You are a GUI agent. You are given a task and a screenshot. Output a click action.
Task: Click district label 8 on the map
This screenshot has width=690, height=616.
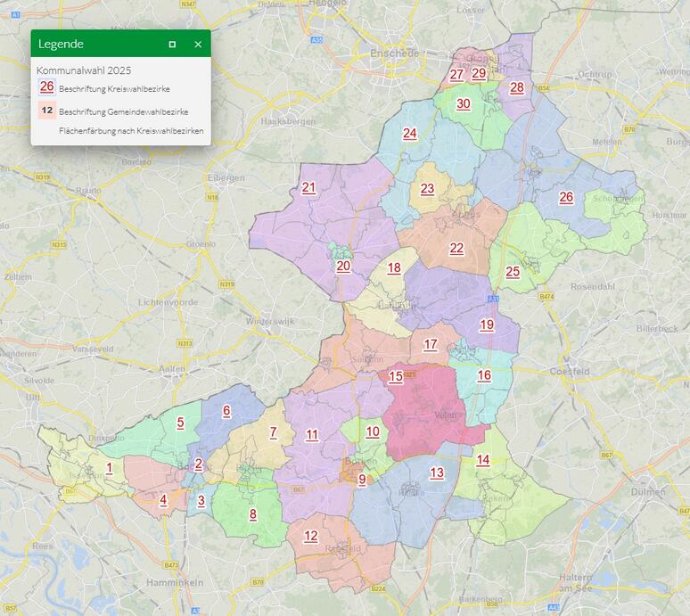coord(253,513)
